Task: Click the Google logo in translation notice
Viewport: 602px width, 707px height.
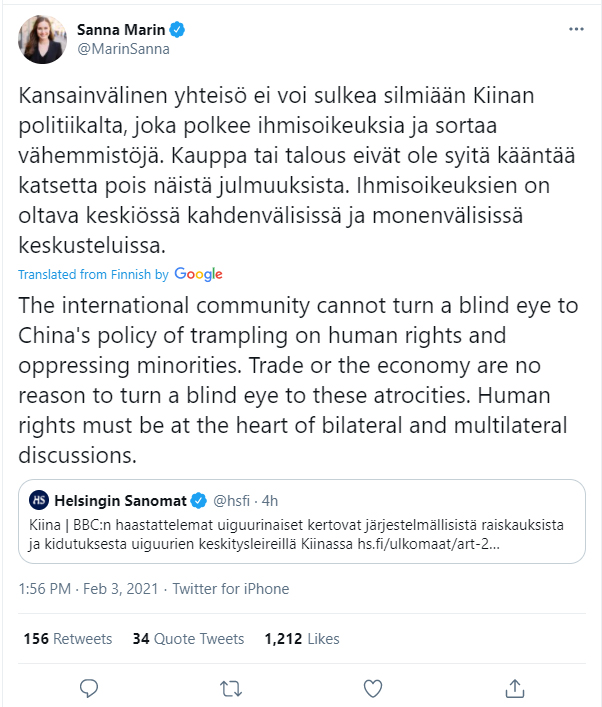Action: tap(198, 274)
